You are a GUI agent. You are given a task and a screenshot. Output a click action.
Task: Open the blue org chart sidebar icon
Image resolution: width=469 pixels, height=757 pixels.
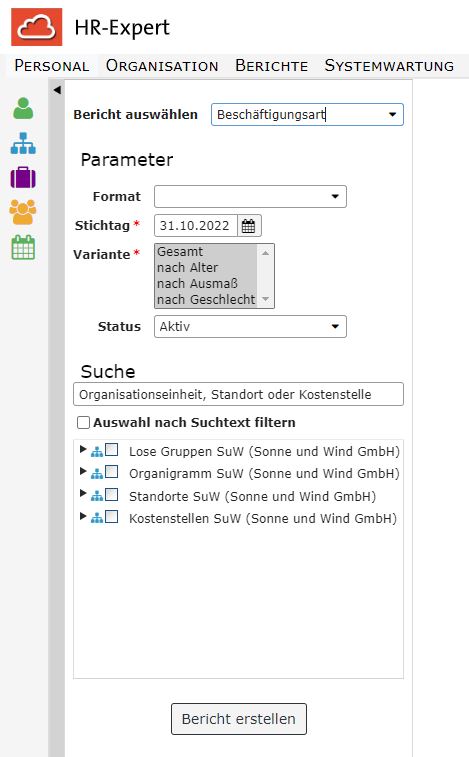(x=23, y=143)
